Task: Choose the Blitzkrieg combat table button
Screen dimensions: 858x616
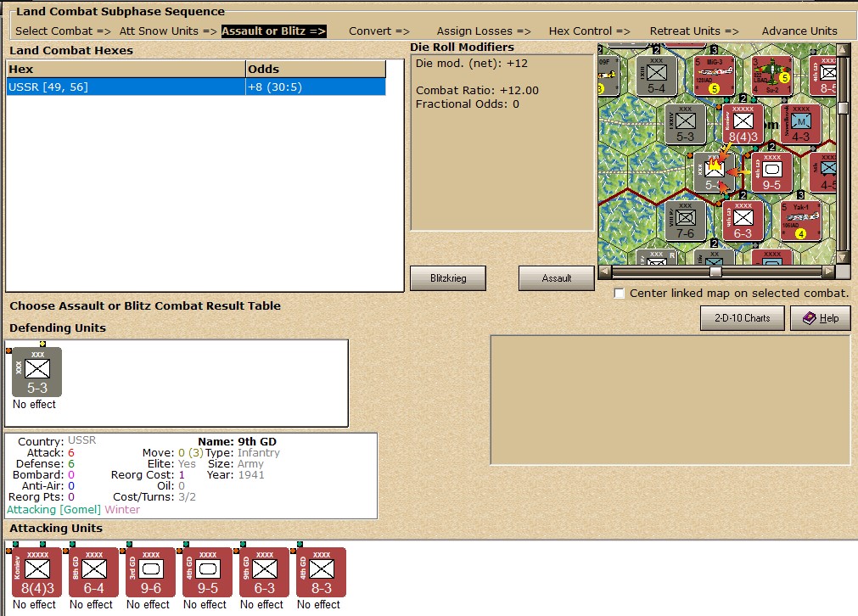Action: tap(448, 278)
